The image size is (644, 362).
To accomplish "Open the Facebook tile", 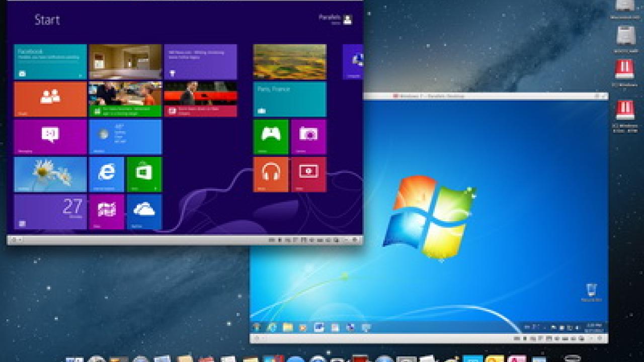I will click(x=50, y=61).
